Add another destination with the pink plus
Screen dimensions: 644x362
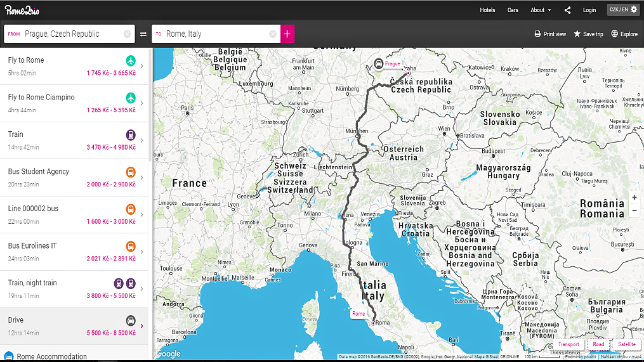[287, 34]
